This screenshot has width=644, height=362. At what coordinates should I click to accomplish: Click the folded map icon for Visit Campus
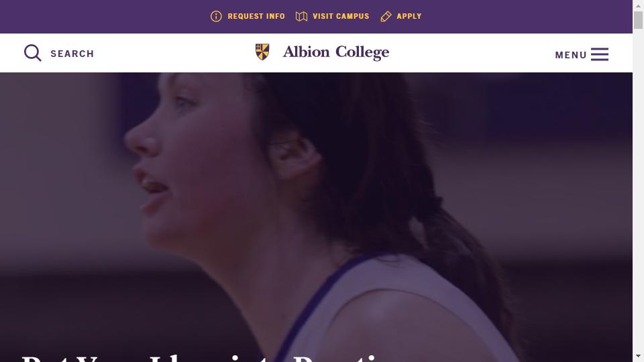(301, 16)
